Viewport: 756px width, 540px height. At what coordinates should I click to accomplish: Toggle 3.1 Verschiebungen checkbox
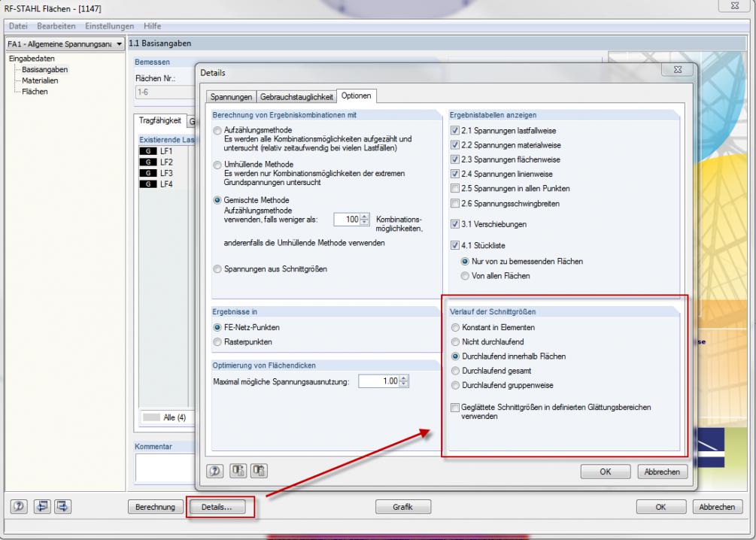point(454,224)
